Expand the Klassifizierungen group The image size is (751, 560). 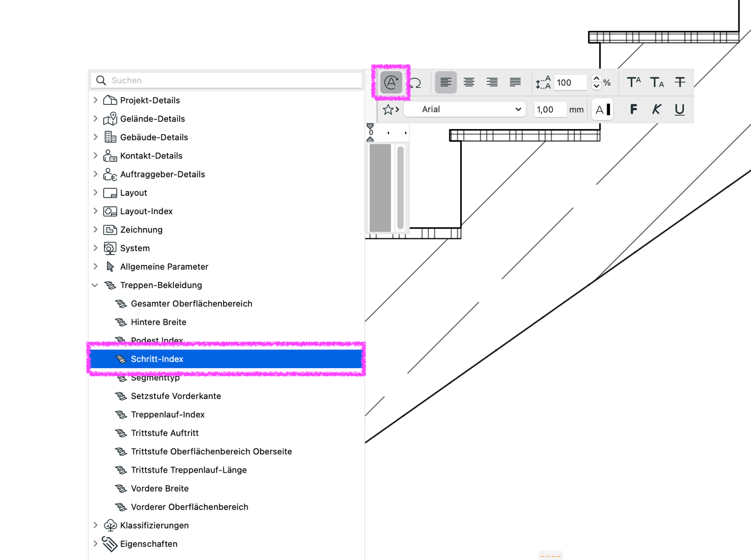pyautogui.click(x=96, y=525)
